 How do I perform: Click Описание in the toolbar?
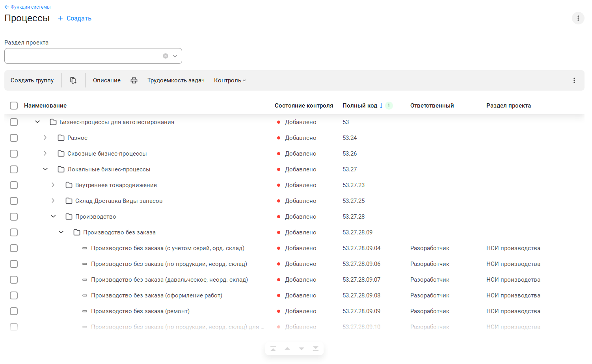point(107,80)
